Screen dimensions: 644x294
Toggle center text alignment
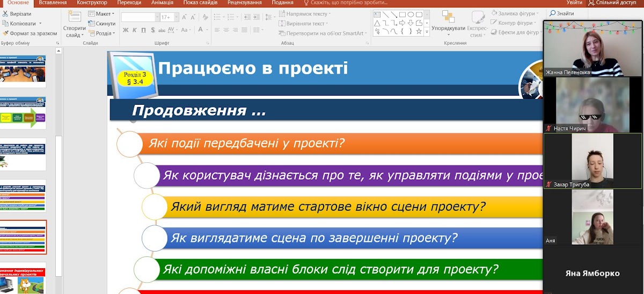[226, 30]
